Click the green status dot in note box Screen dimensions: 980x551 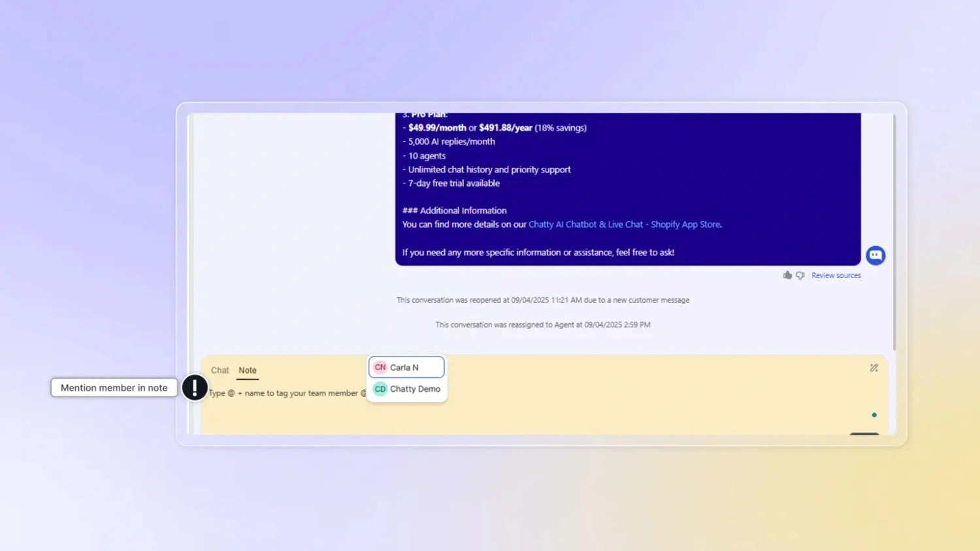(x=874, y=415)
